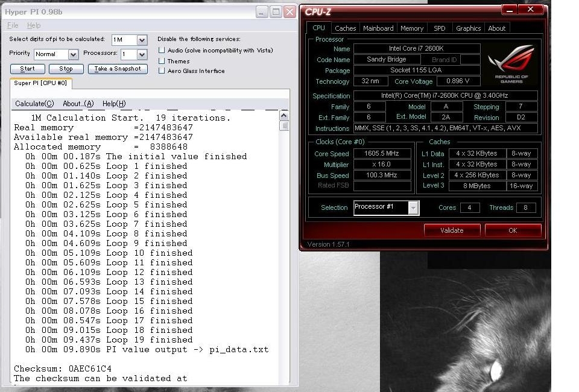Viewport: 579px width, 392px height.
Task: Enable the Audio service disable checkbox
Action: coord(162,51)
